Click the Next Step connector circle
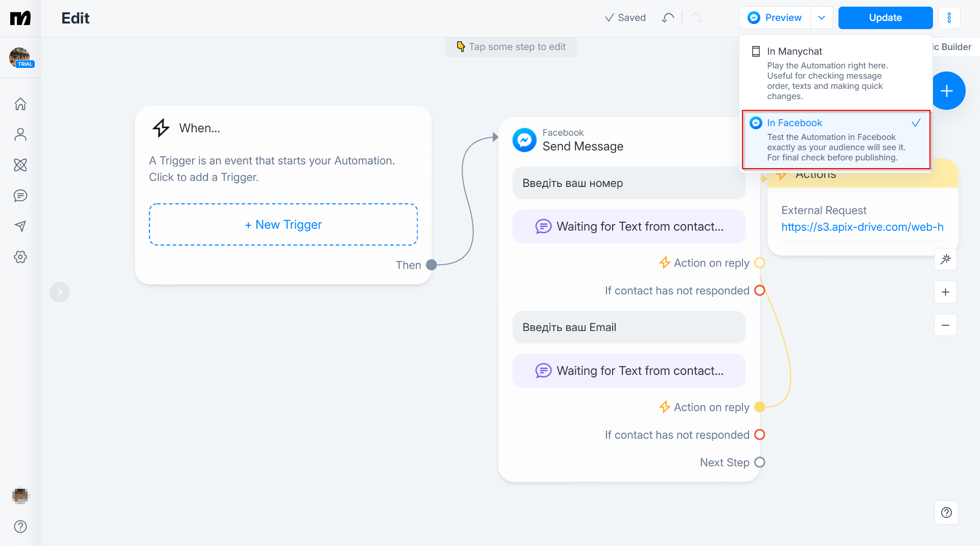The height and width of the screenshot is (546, 980). (x=760, y=462)
